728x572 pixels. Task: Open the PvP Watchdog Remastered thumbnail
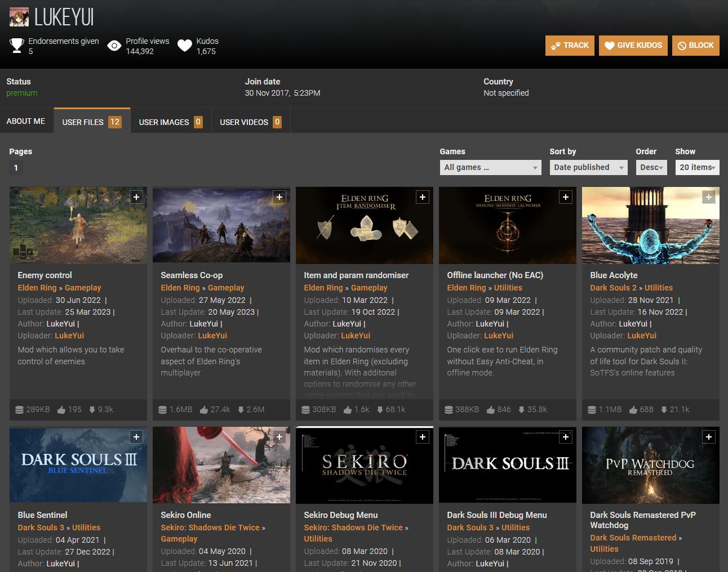[651, 465]
